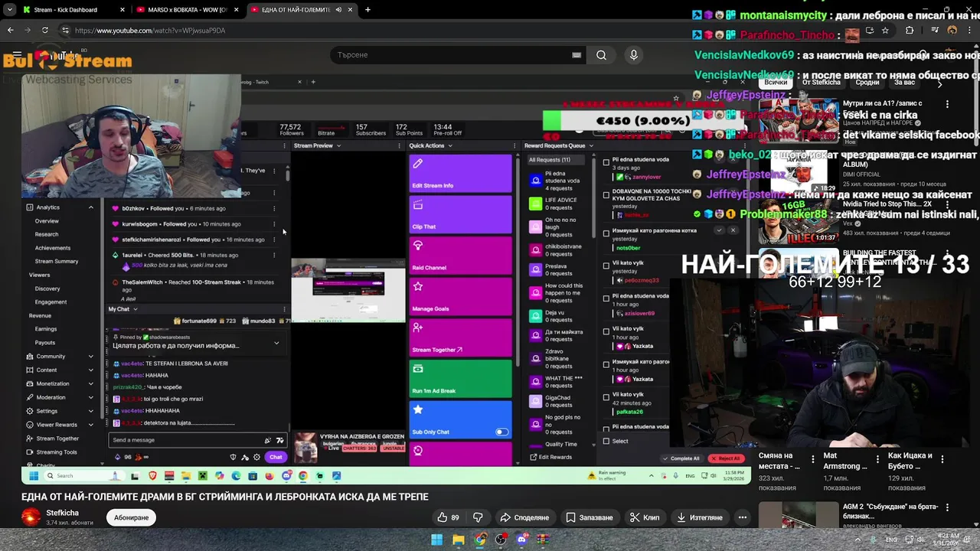Click the Изтегляне download button
The image size is (980, 551).
(x=699, y=517)
